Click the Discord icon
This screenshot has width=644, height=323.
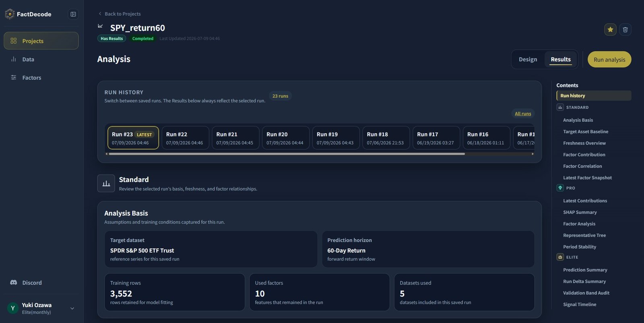[x=13, y=282]
